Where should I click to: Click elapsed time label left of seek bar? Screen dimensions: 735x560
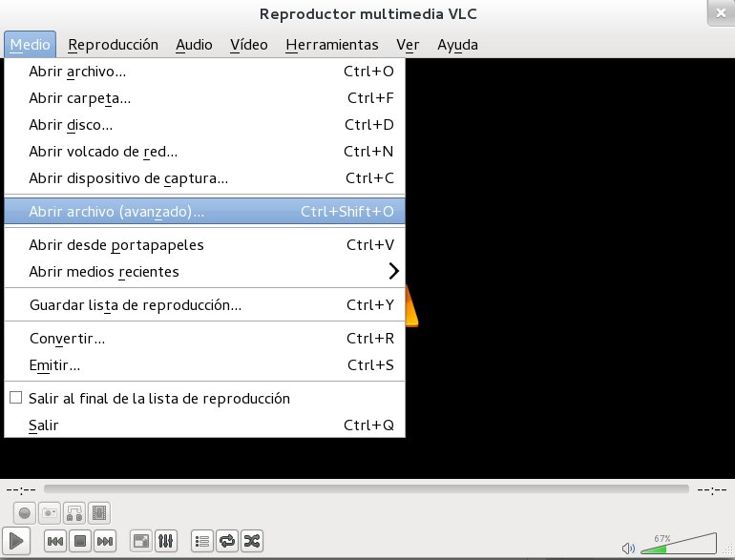[x=21, y=490]
